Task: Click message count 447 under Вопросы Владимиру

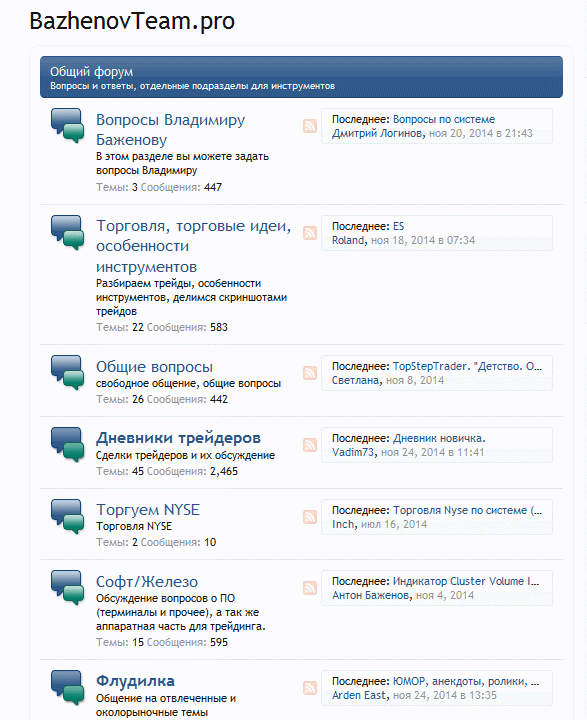Action: [213, 187]
